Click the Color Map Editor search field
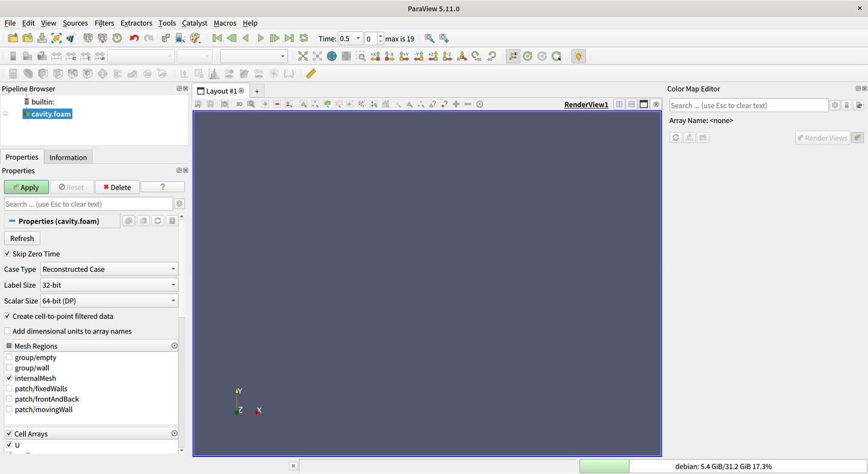The height and width of the screenshot is (474, 868). click(x=749, y=106)
